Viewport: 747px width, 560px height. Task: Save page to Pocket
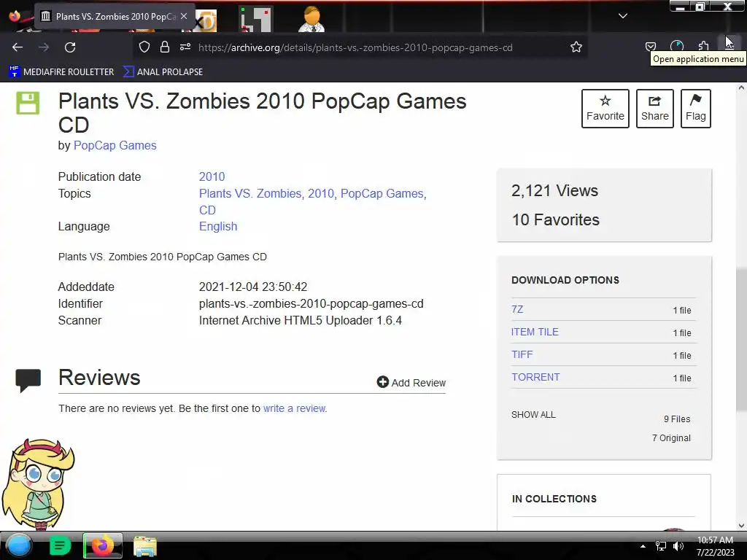point(650,47)
